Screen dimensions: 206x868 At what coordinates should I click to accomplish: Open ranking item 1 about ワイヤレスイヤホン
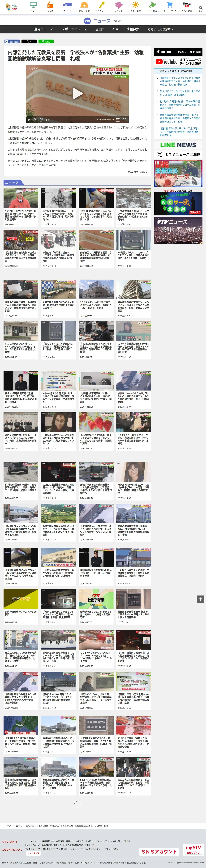(x=180, y=81)
